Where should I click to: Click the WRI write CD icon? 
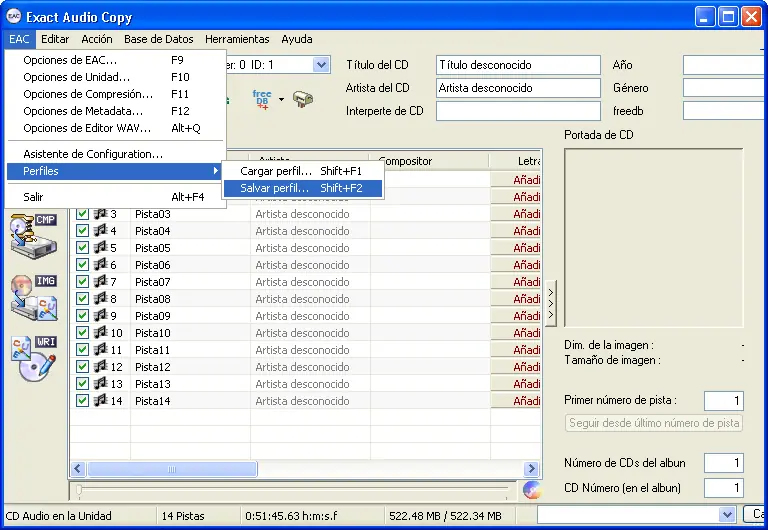[33, 358]
